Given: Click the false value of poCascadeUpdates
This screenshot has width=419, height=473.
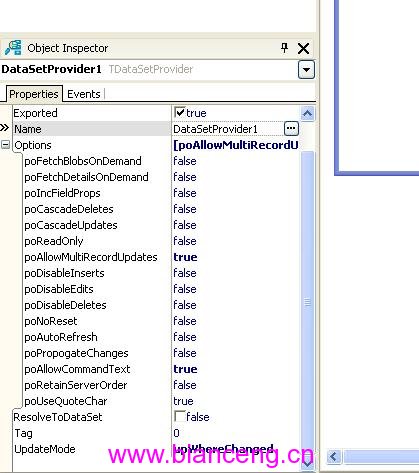Looking at the screenshot, I should pos(185,225).
